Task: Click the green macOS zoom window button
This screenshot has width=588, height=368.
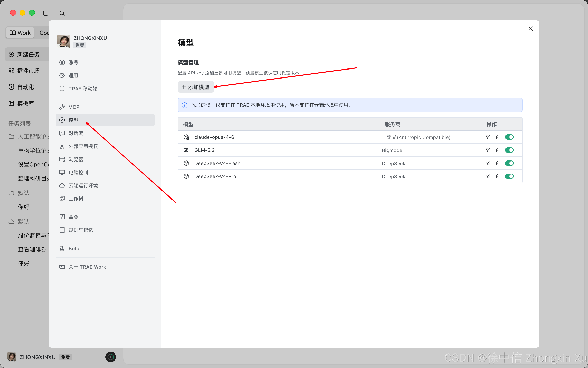Action: click(32, 13)
